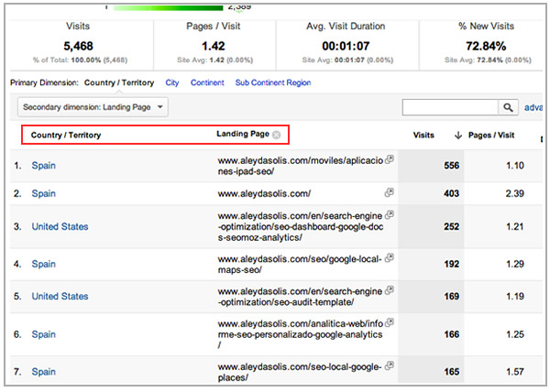
Task: Open United States link in row 3
Action: (x=60, y=226)
